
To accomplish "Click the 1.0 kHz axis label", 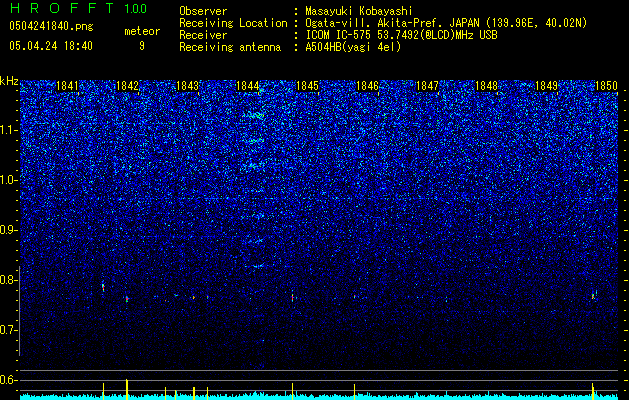I will [9, 180].
